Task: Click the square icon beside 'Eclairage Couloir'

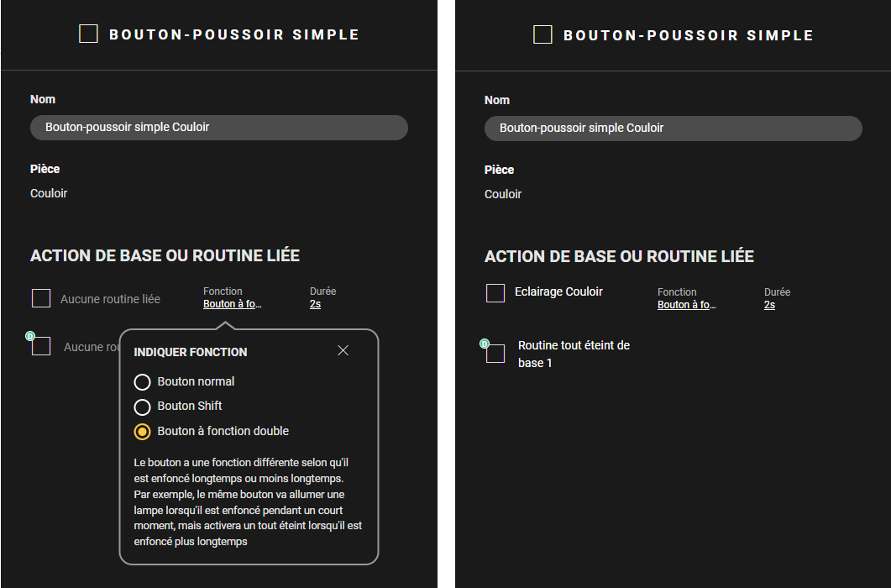Action: pyautogui.click(x=495, y=292)
